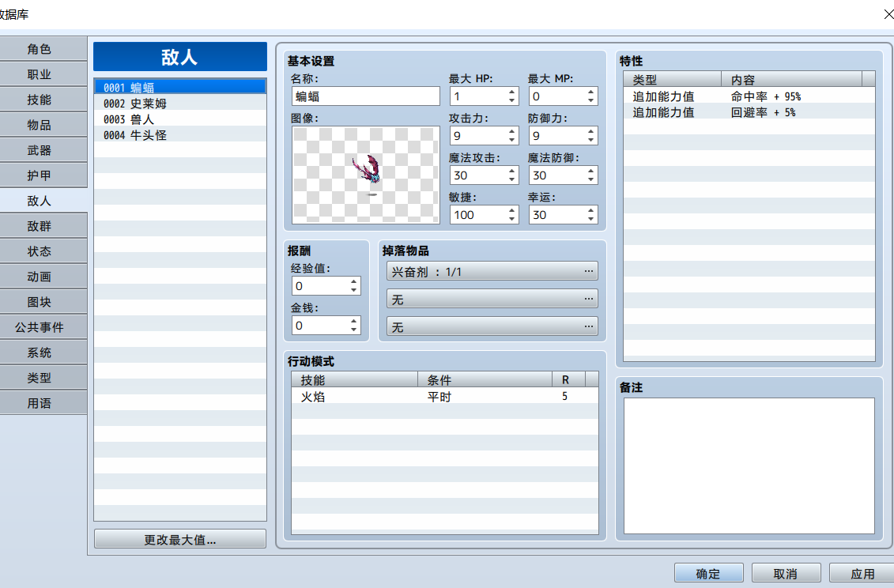Click the 更改最大值... button
The width and height of the screenshot is (894, 588).
pyautogui.click(x=180, y=540)
